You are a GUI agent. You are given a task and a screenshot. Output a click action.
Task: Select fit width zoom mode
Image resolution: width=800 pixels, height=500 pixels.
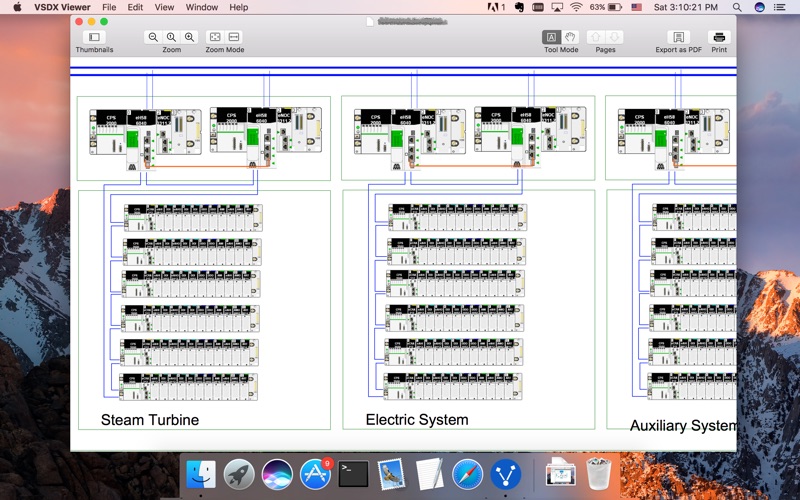click(234, 37)
